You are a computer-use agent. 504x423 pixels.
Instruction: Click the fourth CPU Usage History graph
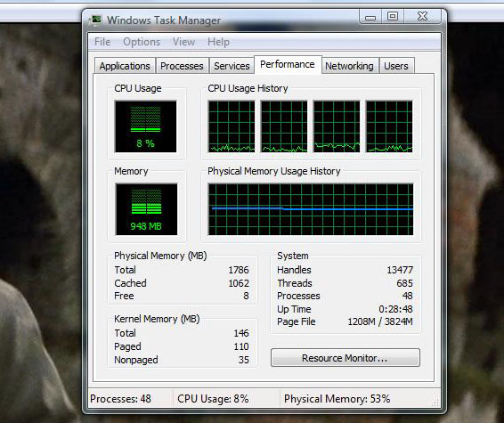(389, 126)
